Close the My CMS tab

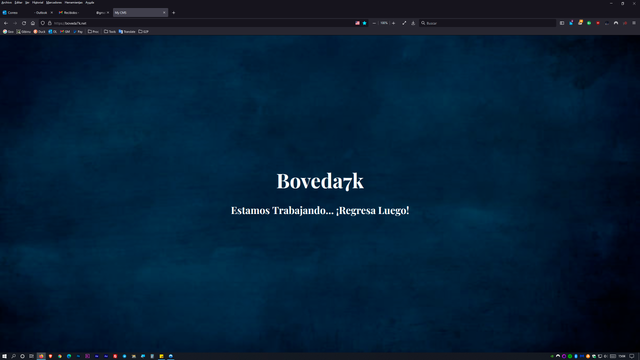coord(164,13)
